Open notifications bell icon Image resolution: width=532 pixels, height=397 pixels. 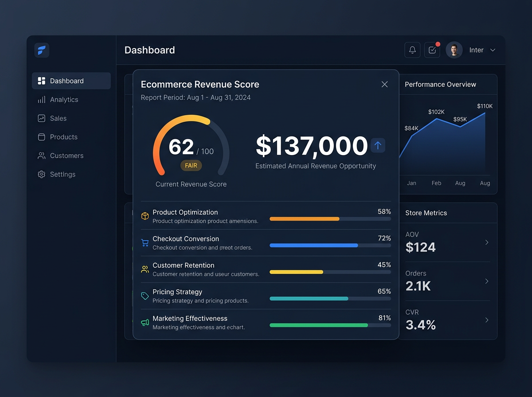tap(412, 50)
